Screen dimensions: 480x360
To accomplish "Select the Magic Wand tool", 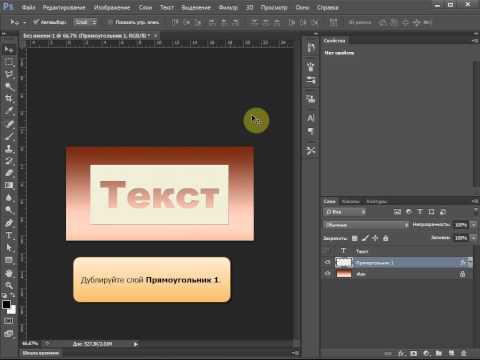I will (x=9, y=86).
